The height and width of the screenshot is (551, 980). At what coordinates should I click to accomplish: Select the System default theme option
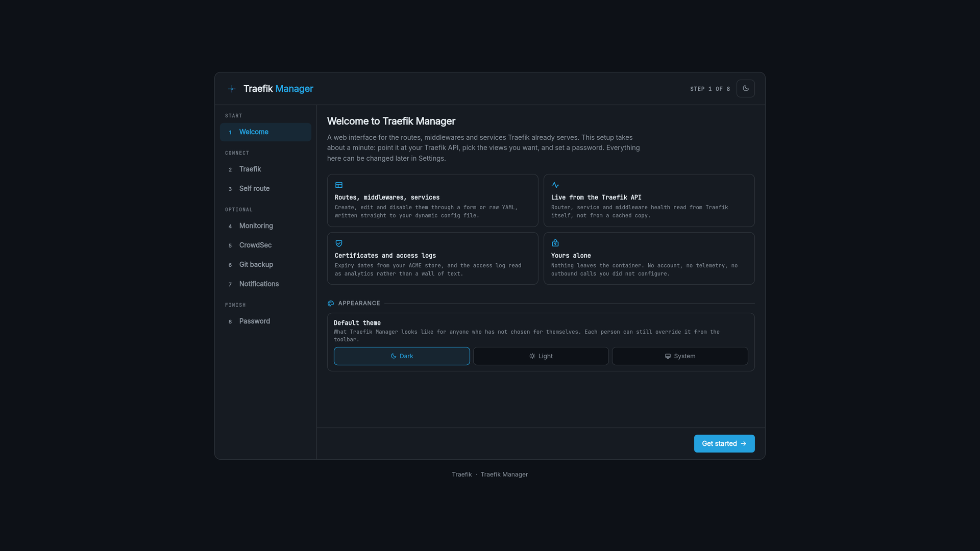[680, 356]
